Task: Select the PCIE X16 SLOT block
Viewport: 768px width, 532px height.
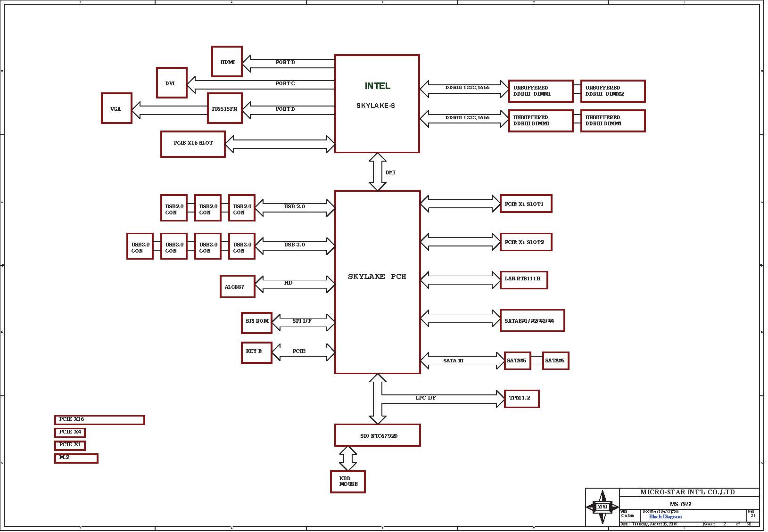Action: (193, 144)
